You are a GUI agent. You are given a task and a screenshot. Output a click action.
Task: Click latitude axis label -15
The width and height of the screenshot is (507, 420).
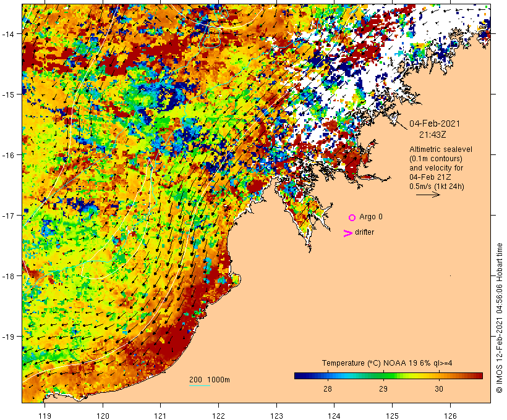click(8, 94)
